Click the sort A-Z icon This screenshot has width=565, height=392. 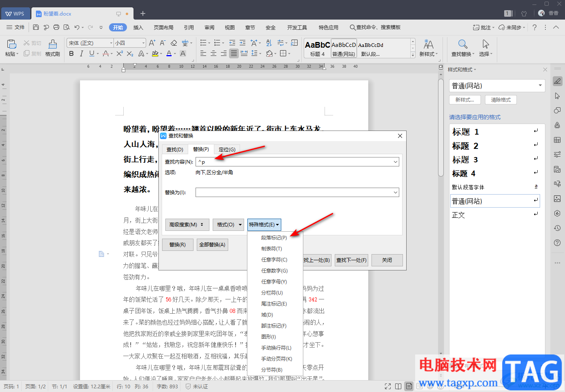tap(269, 43)
